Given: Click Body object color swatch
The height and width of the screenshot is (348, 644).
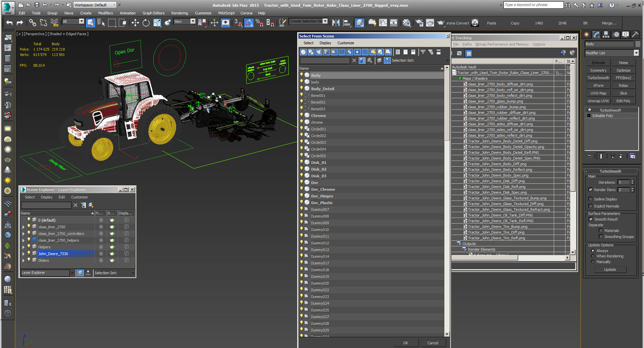Looking at the screenshot, I should pyautogui.click(x=638, y=44).
